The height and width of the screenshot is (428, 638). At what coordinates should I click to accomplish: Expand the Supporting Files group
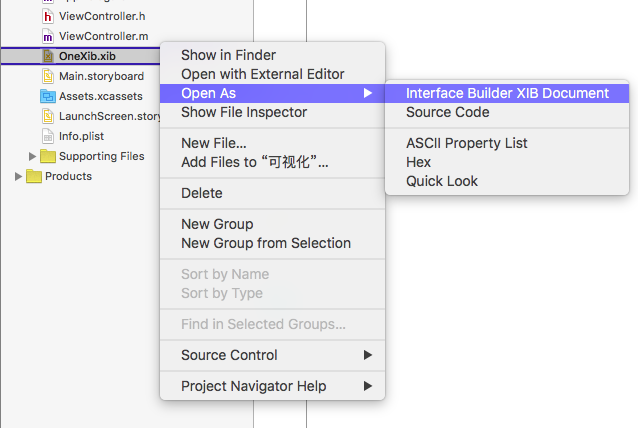pos(32,156)
